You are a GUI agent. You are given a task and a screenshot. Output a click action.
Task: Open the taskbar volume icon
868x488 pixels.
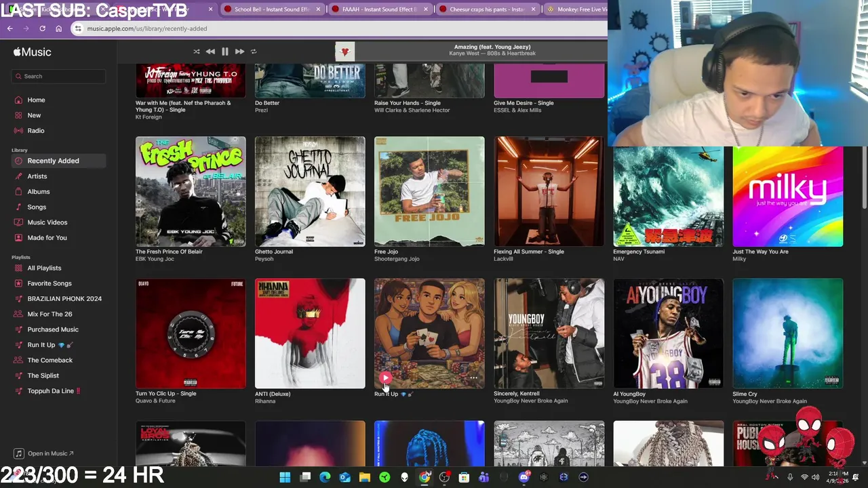point(817,477)
